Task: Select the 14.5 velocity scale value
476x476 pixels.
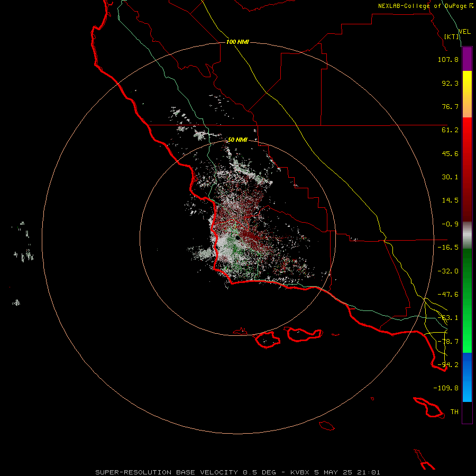Action: click(450, 200)
